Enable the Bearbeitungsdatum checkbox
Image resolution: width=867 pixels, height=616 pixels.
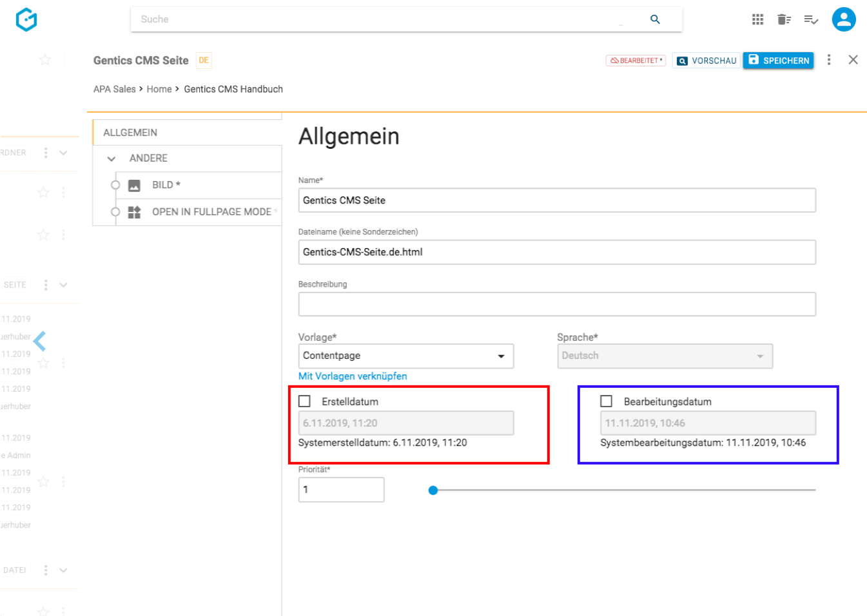(607, 401)
